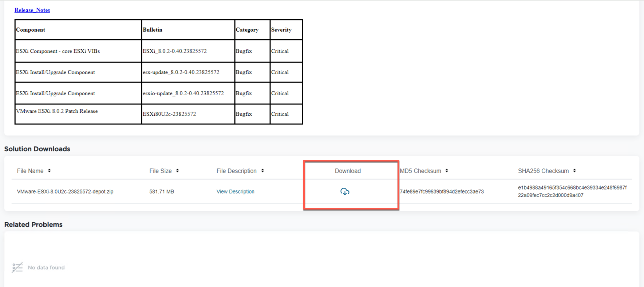
Task: Click the 581.71 MB file size
Action: [162, 191]
